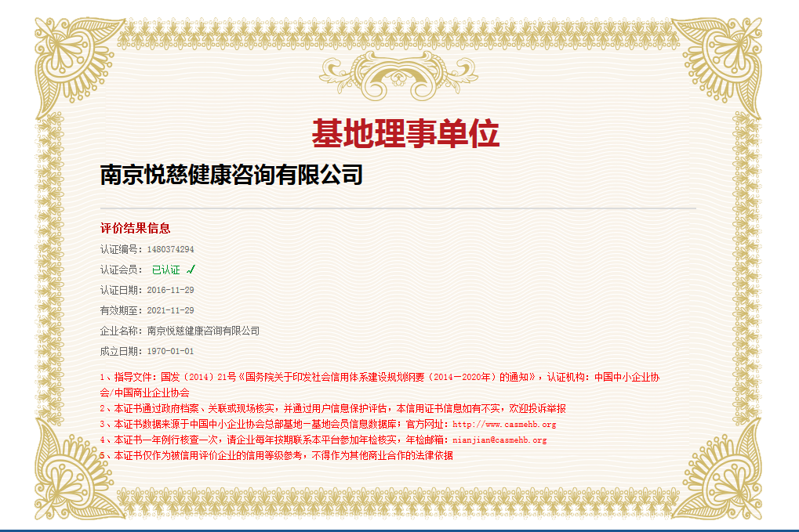Click note 5 about 信用等级参考
Image resolution: width=799 pixels, height=532 pixels.
tap(276, 456)
